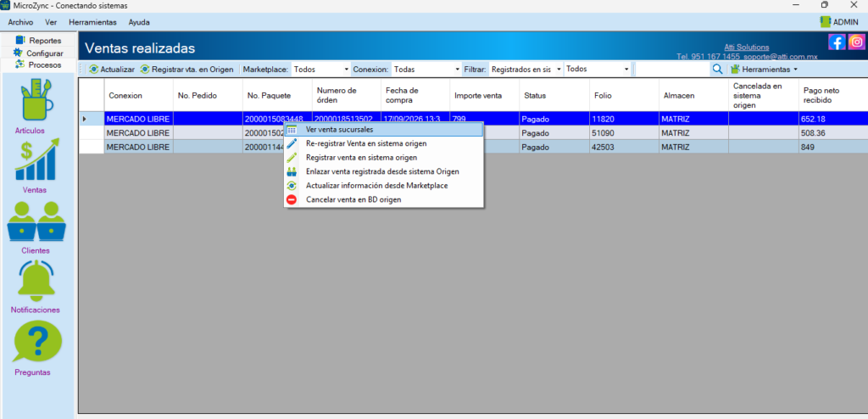Click the MicroZync title bar icon

[6, 6]
